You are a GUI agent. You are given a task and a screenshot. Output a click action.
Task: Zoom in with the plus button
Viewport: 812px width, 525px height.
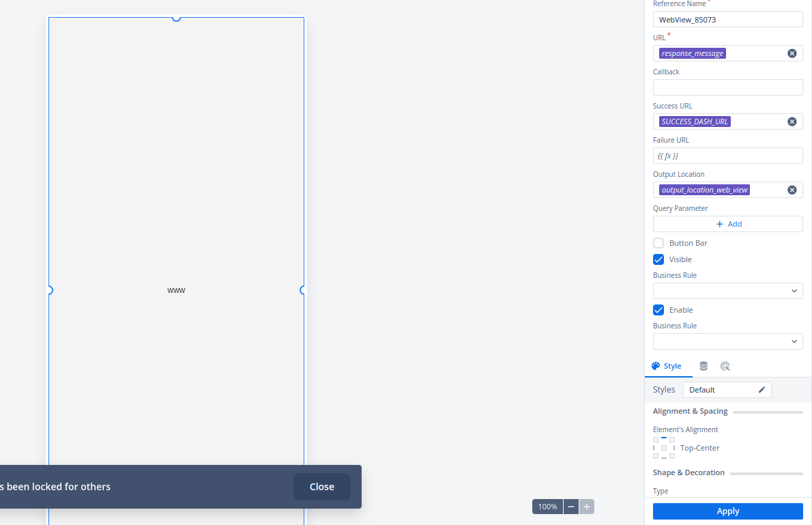[587, 507]
